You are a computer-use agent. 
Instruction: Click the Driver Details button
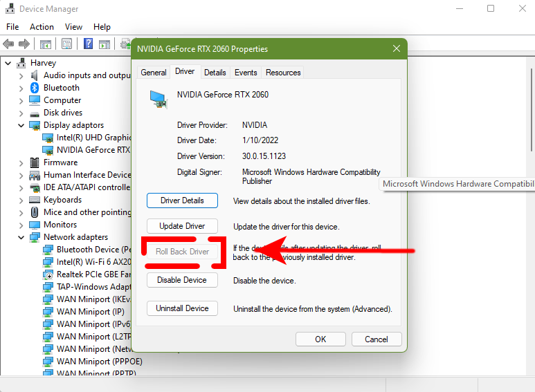[x=182, y=200]
